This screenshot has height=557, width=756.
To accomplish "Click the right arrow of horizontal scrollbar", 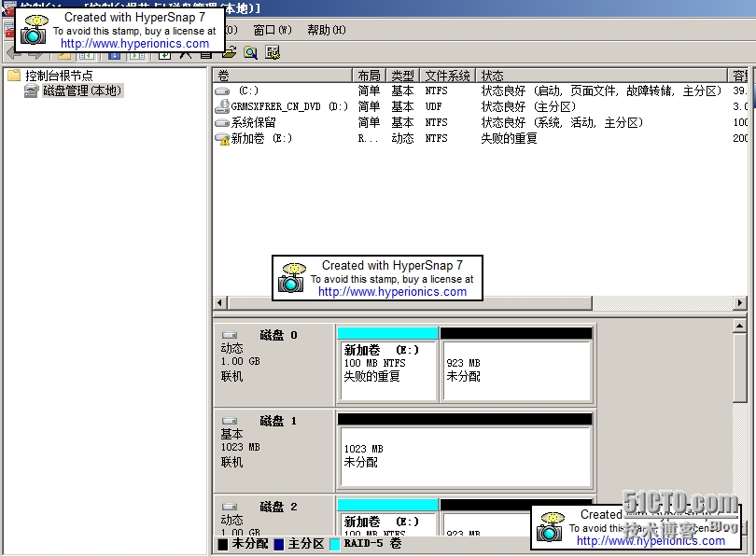I will (740, 302).
